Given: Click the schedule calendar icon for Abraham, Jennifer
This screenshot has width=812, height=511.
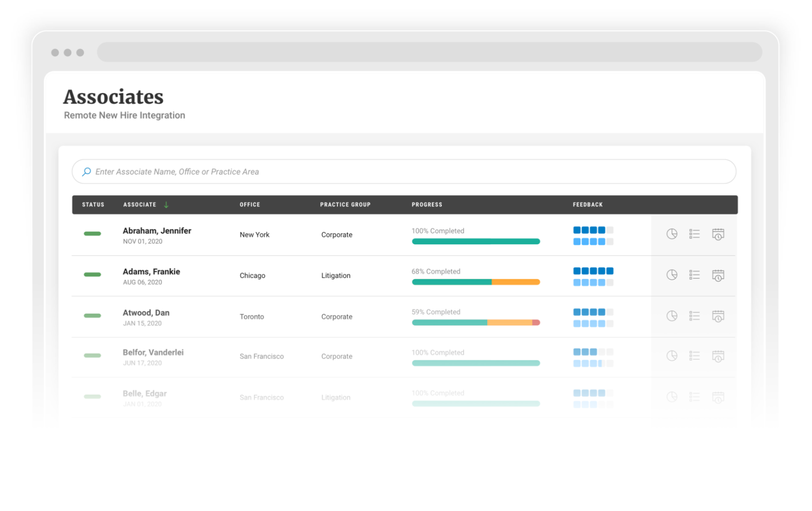Looking at the screenshot, I should click(x=718, y=233).
